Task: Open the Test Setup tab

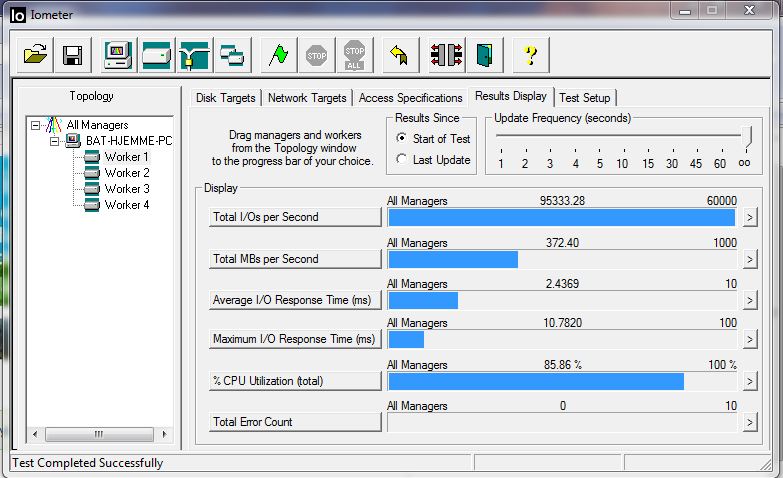Action: tap(585, 98)
